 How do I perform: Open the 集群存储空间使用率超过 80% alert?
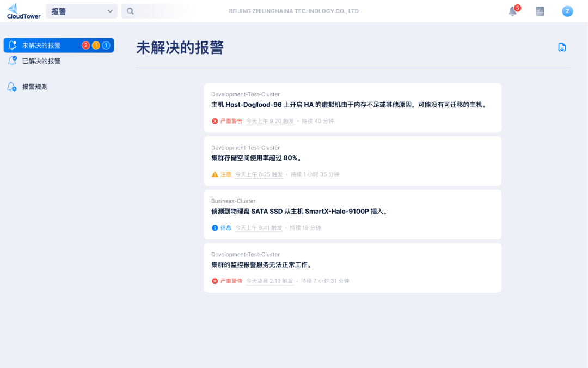(352, 161)
